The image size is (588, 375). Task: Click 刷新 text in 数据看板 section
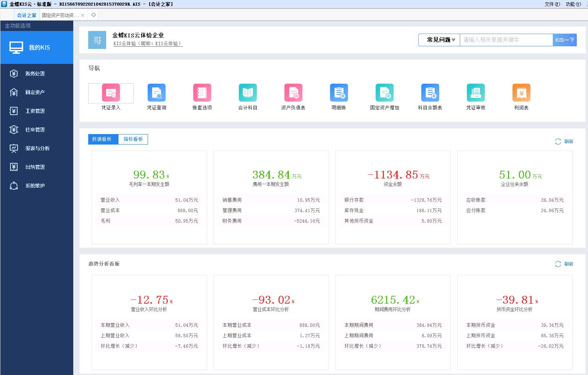pos(569,142)
